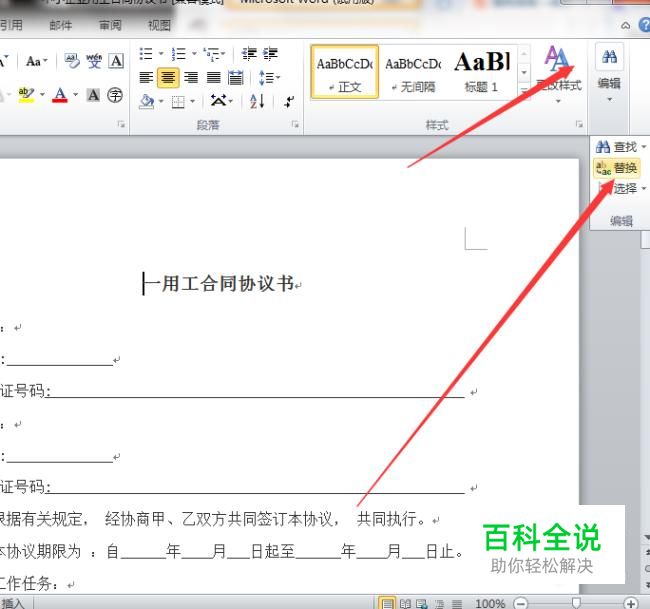Switch to the 邮件 ribbon tab
The image size is (650, 609).
61,25
